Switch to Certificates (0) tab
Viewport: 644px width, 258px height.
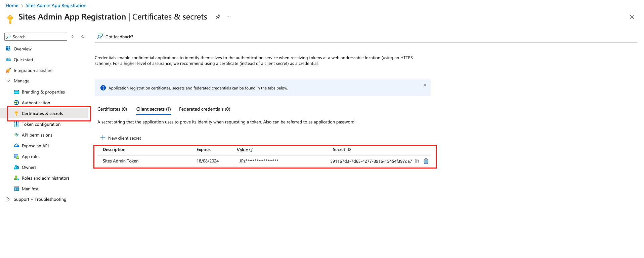click(112, 109)
